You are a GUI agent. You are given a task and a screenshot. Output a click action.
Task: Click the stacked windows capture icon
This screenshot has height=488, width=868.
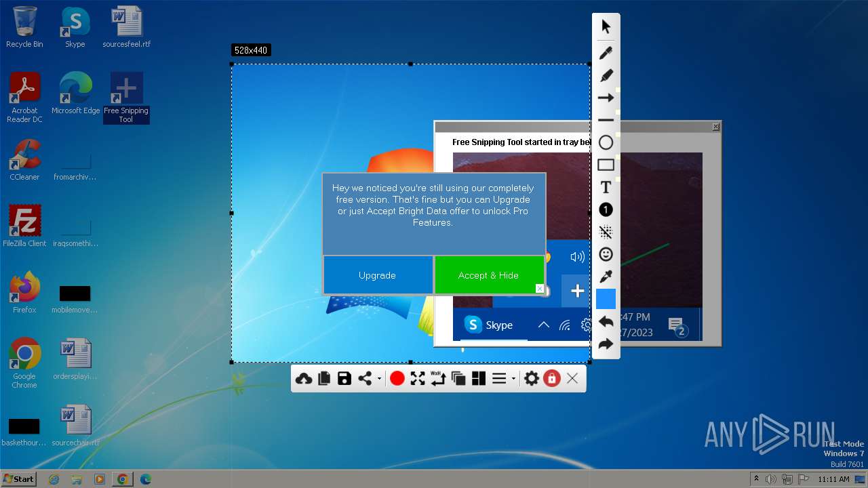458,378
